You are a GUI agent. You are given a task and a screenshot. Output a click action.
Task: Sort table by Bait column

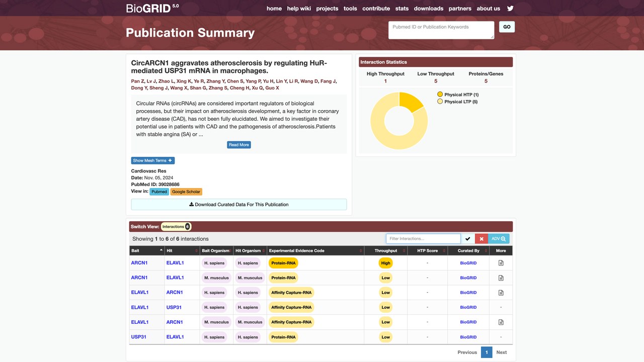(147, 250)
